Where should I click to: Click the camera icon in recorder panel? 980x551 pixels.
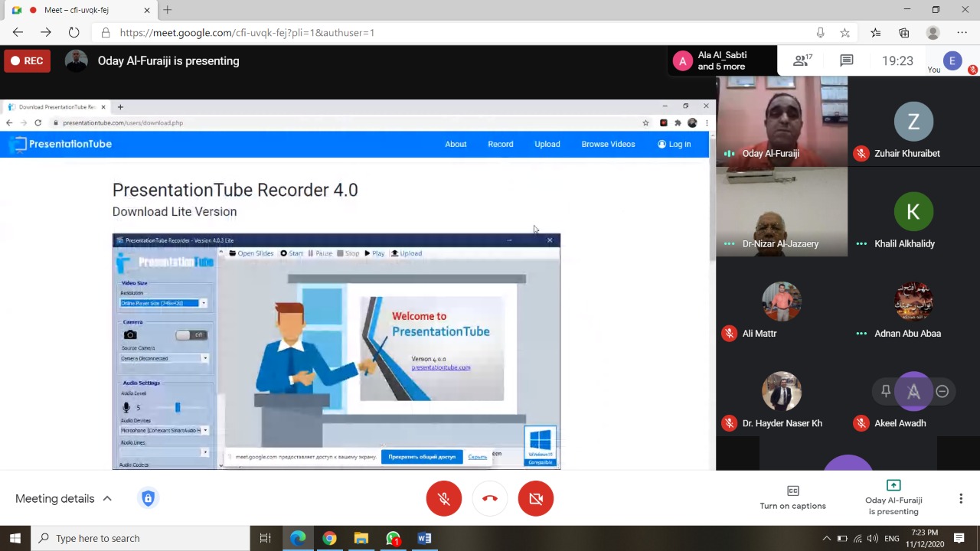point(130,334)
